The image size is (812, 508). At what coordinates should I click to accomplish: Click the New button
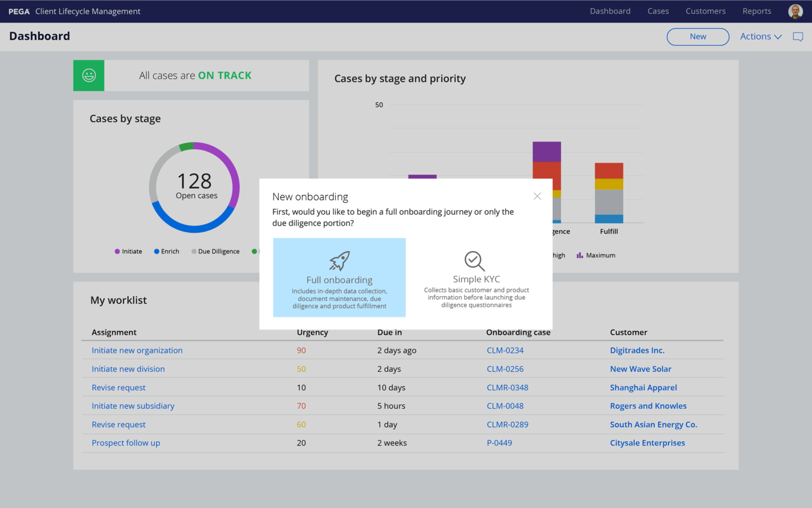point(697,36)
